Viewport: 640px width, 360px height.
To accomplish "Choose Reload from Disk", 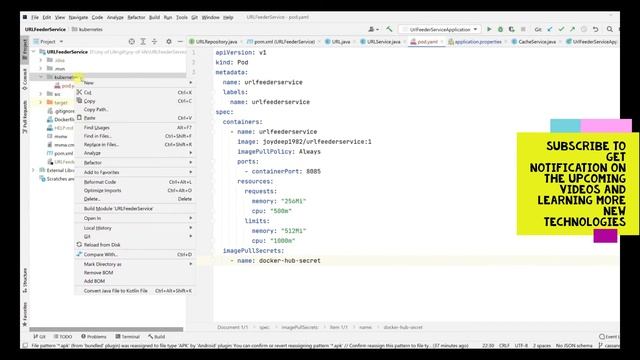I will click(135, 245).
